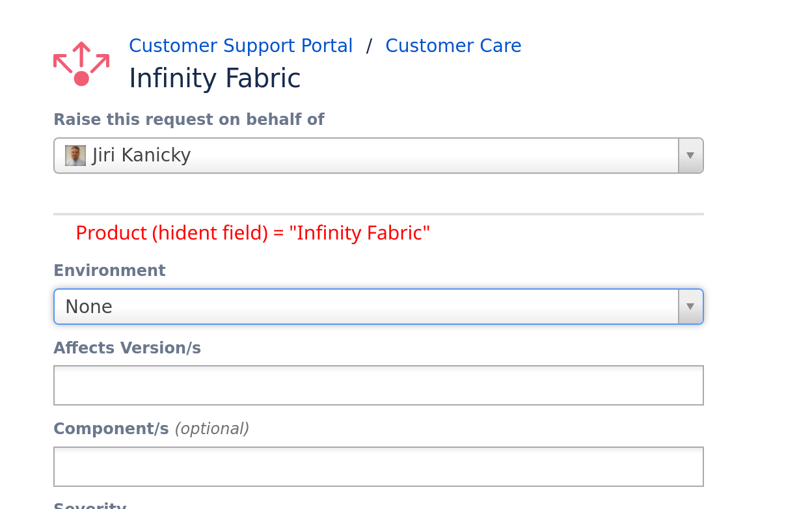Screen dimensions: 812x509
Task: Expand the requester dropdown arrow beside Jiri Kanicky
Action: click(690, 156)
